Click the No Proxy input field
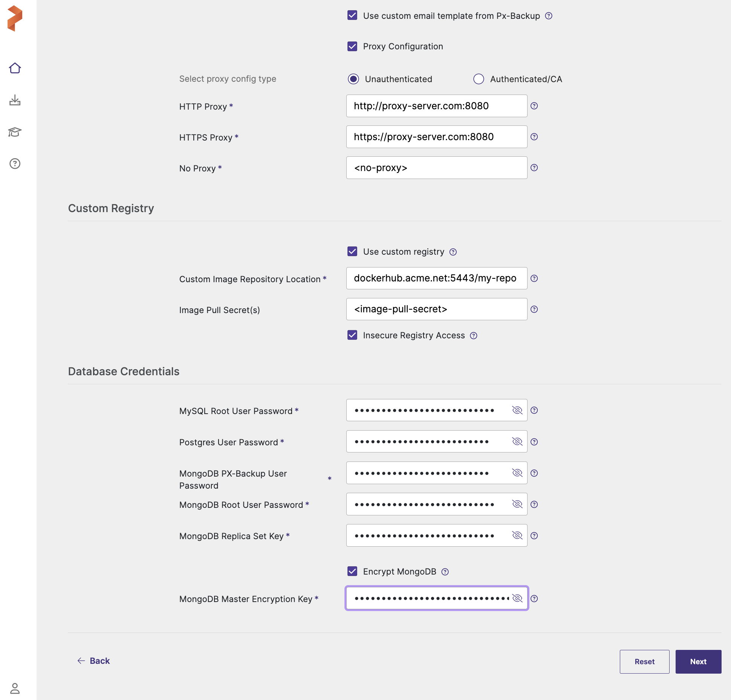The width and height of the screenshot is (731, 700). coord(436,168)
